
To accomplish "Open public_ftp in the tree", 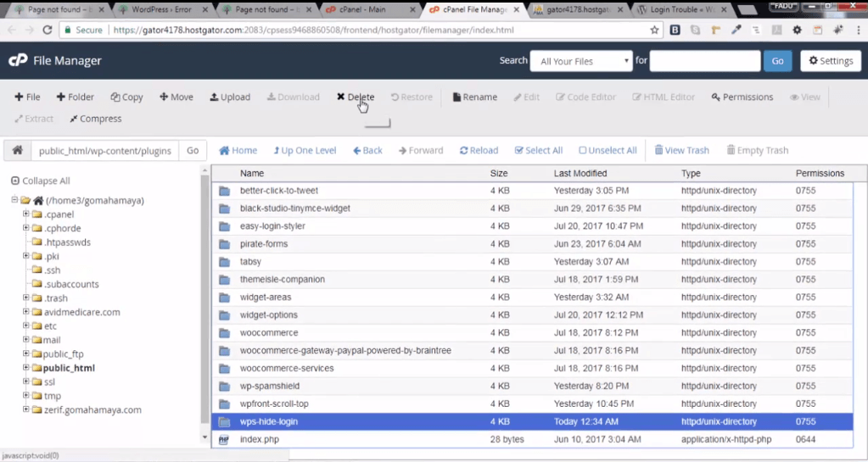I will pyautogui.click(x=63, y=353).
